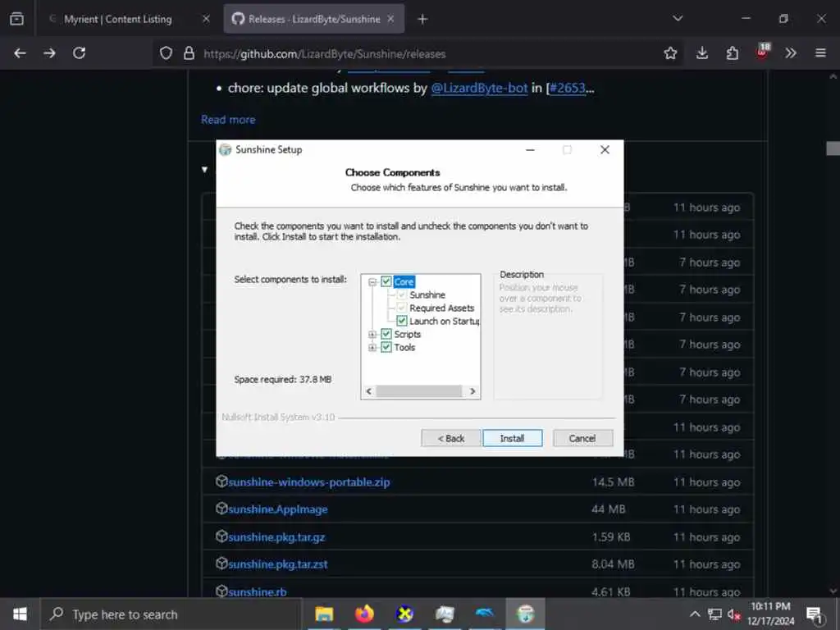Click the Type here to search box
Screen dimensions: 840x630
pos(171,614)
